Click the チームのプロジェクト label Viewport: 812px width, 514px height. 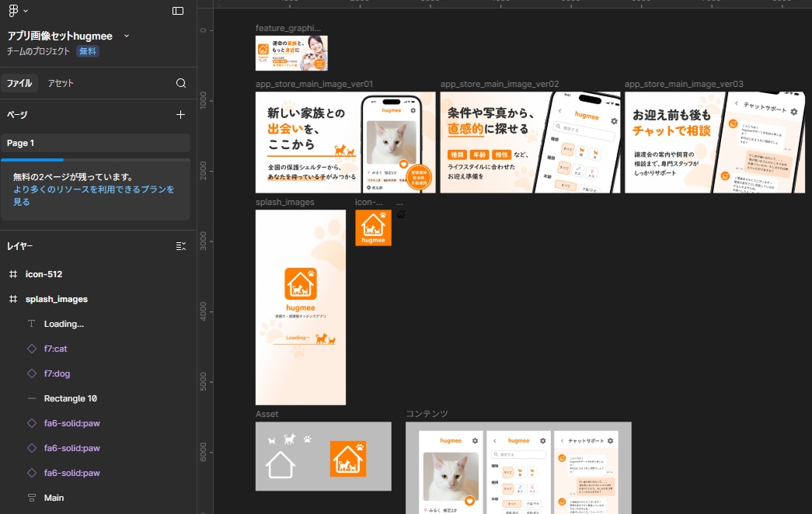pos(38,51)
